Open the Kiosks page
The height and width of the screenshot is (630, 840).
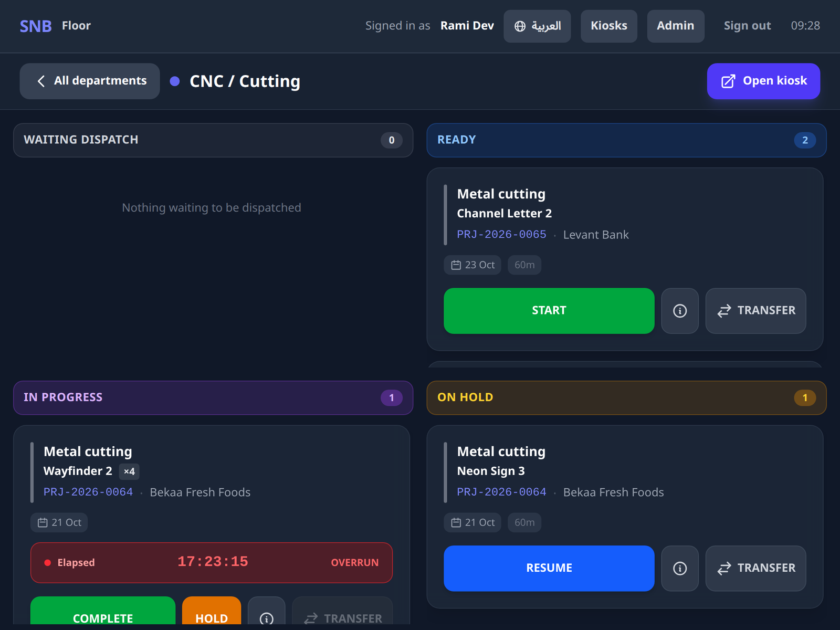[609, 26]
